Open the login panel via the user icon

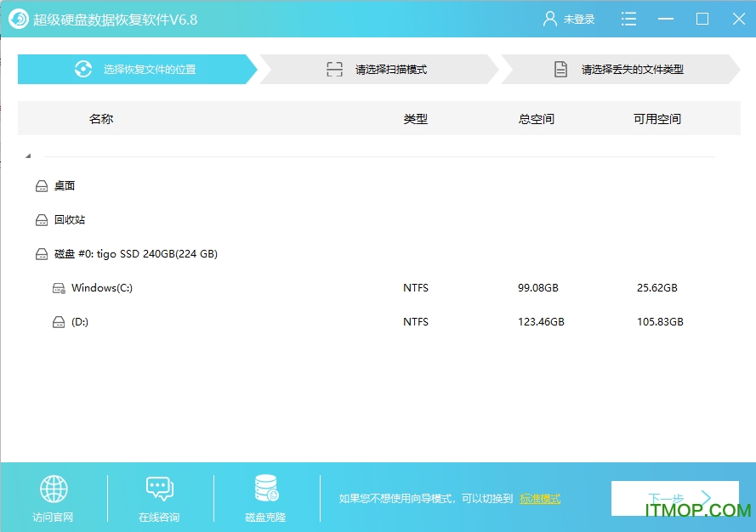[551, 19]
